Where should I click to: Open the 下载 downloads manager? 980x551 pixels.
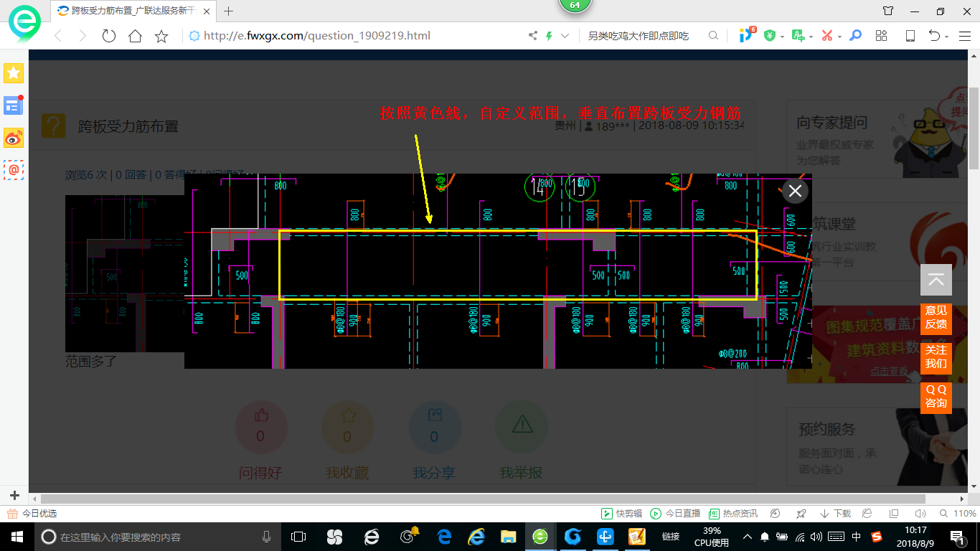835,514
